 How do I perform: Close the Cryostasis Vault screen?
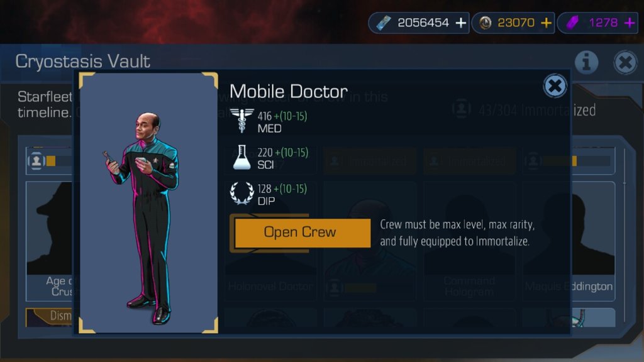[625, 62]
